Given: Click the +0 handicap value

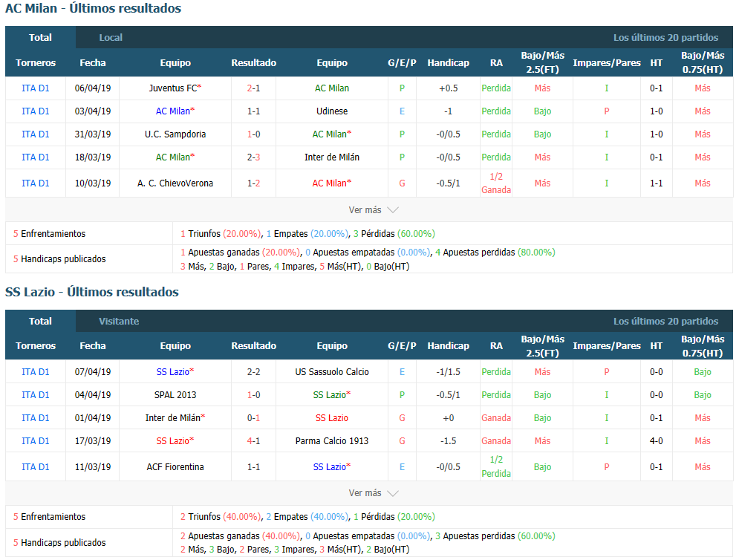Looking at the screenshot, I should [448, 418].
